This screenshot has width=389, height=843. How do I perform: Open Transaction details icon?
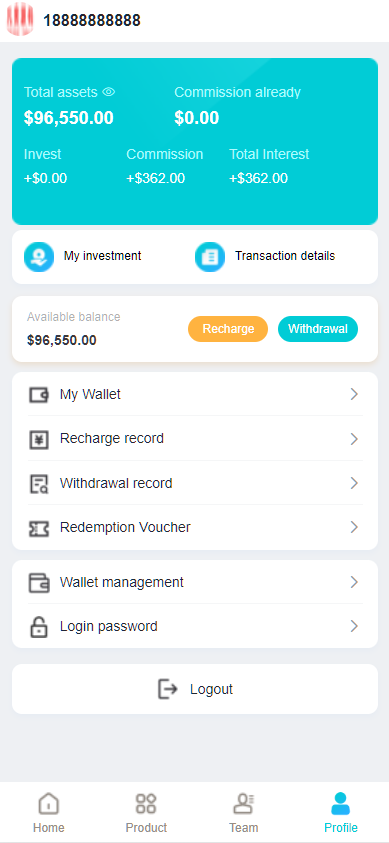210,256
